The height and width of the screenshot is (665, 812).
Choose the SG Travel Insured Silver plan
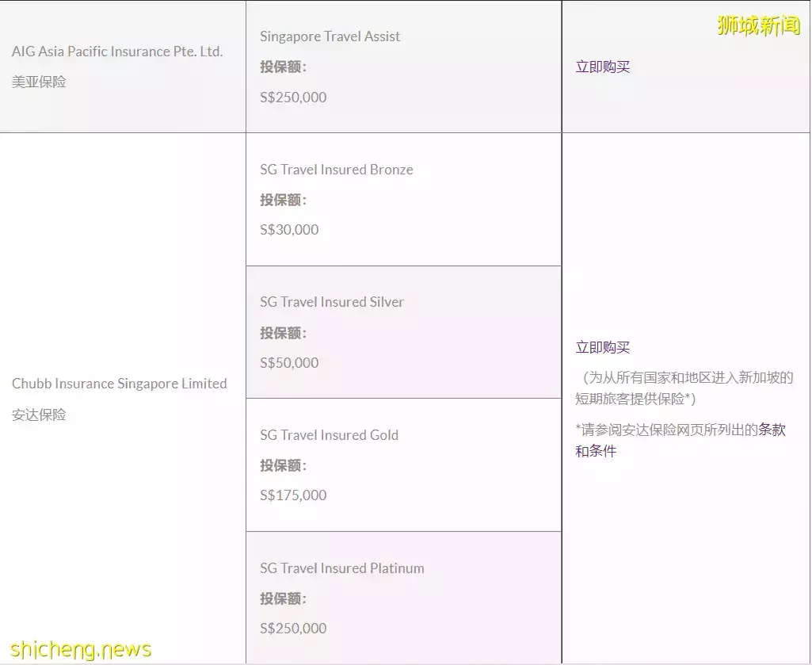point(331,302)
